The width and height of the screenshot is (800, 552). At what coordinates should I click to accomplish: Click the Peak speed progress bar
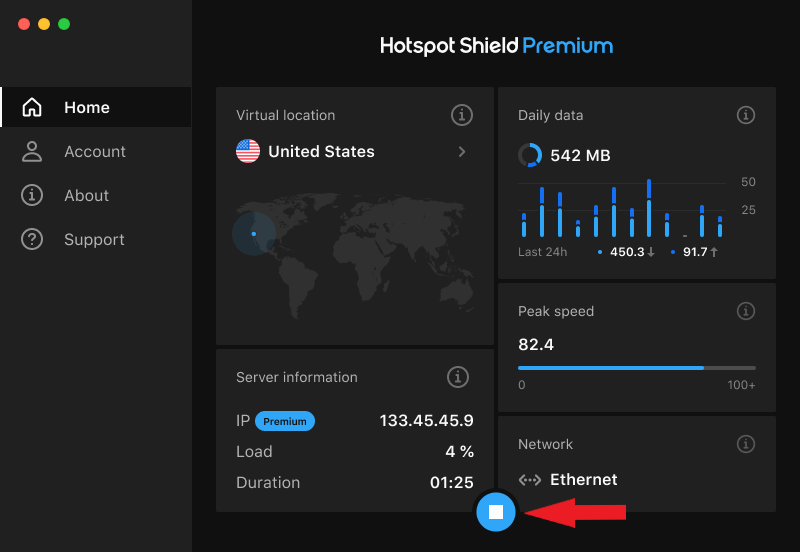click(637, 368)
